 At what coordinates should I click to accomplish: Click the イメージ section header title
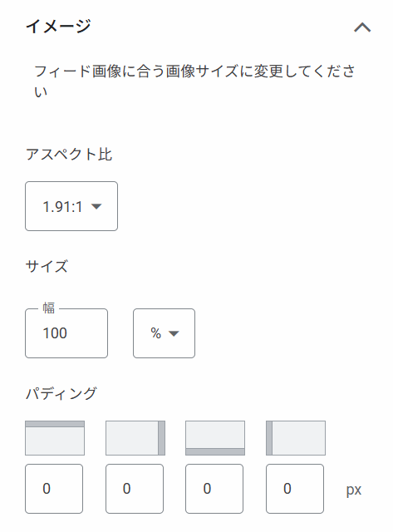pyautogui.click(x=58, y=26)
